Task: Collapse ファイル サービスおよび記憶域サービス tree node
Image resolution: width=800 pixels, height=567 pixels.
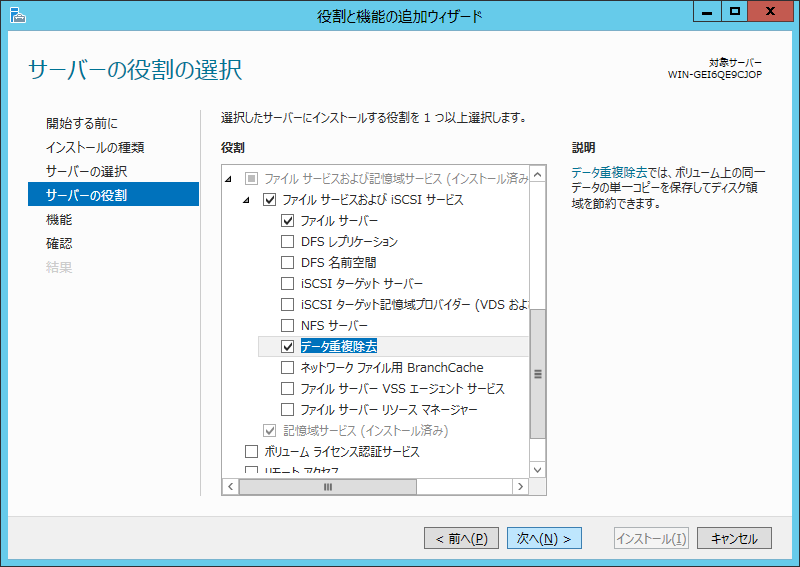Action: click(x=229, y=178)
